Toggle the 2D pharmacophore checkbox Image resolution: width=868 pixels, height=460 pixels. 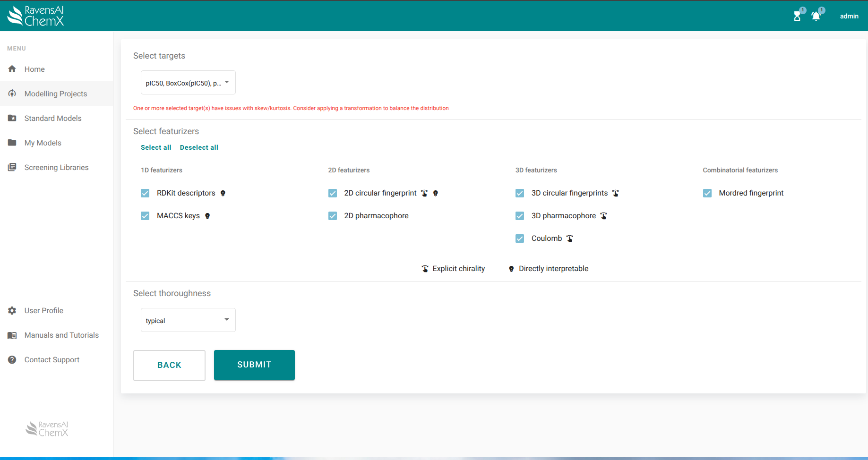tap(333, 216)
